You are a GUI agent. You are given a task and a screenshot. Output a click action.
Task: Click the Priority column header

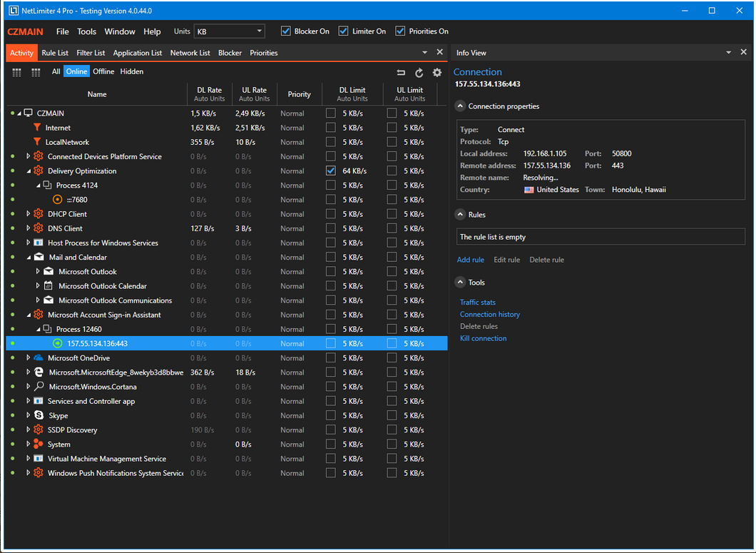(x=300, y=94)
